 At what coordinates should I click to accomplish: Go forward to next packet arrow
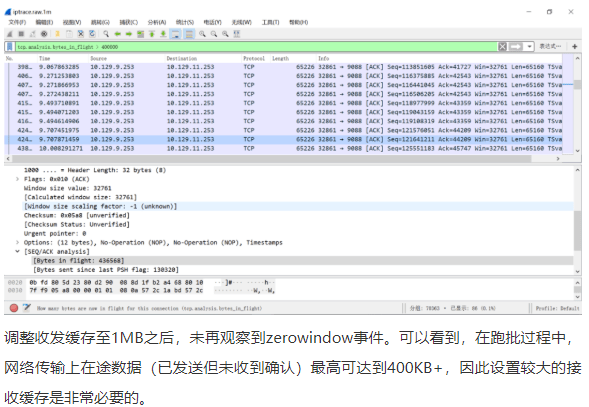[129, 34]
